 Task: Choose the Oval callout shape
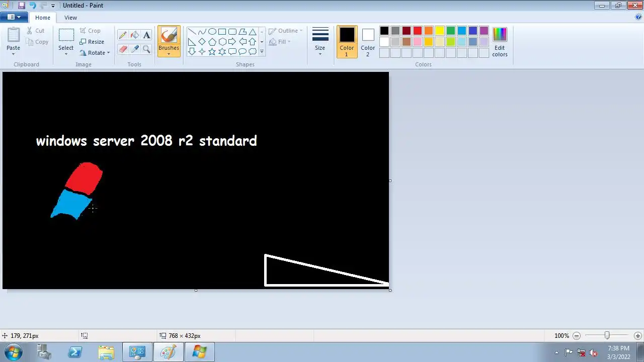(x=243, y=52)
